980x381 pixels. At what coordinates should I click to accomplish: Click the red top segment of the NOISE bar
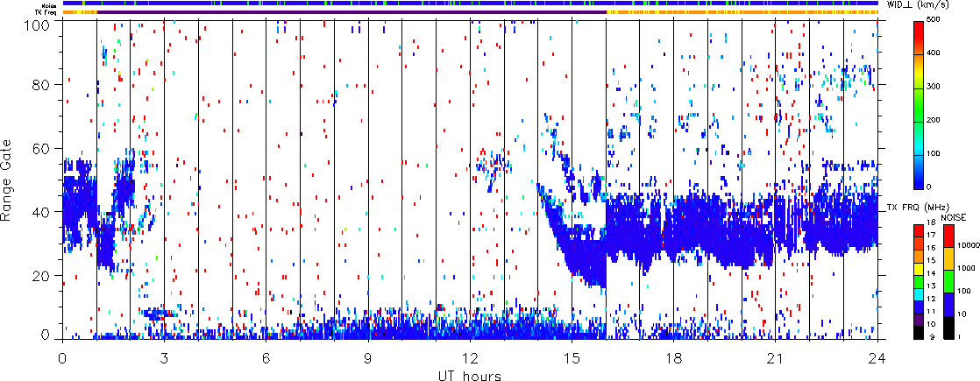[948, 236]
